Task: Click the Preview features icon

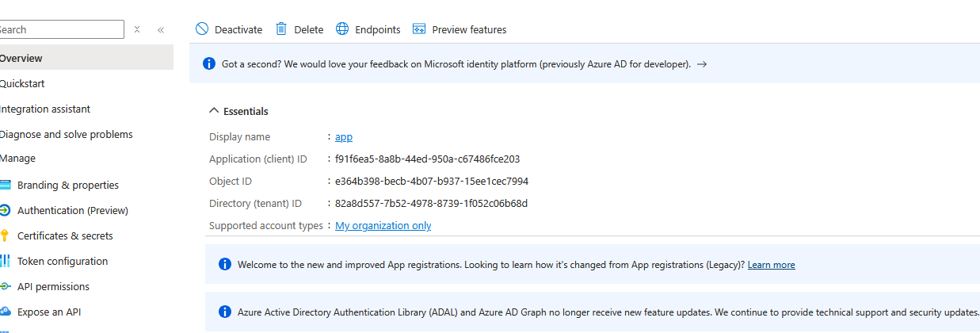Action: pos(419,29)
